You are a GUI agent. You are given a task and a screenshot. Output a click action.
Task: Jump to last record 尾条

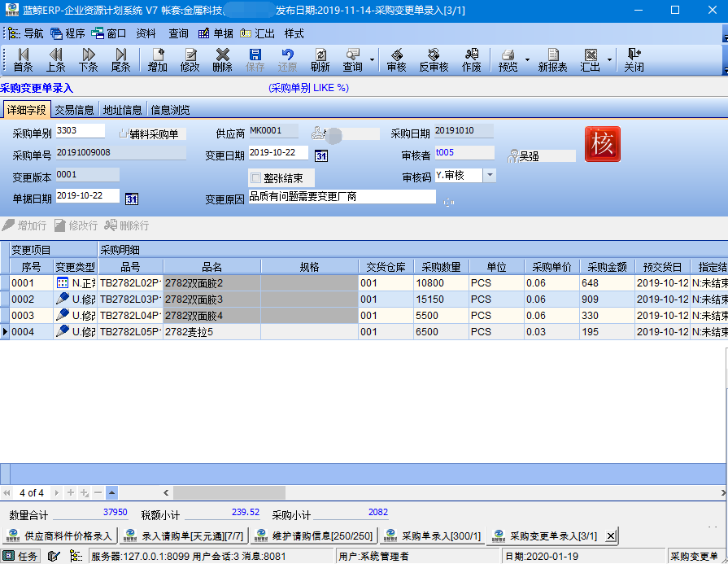pyautogui.click(x=120, y=60)
